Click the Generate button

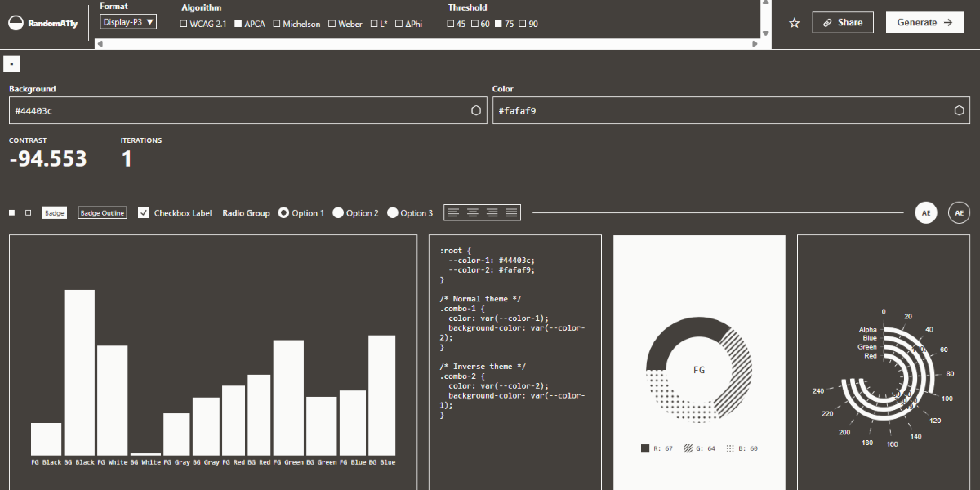pyautogui.click(x=924, y=23)
